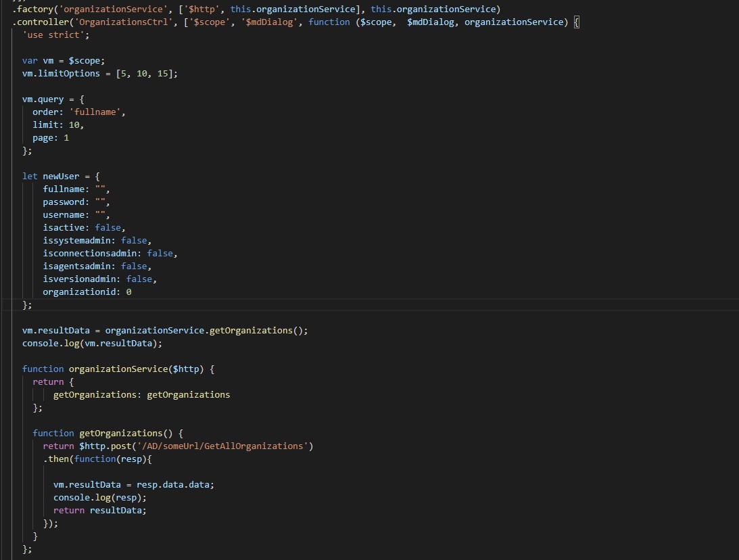Click the return resultData statement
739x560 pixels.
click(100, 511)
